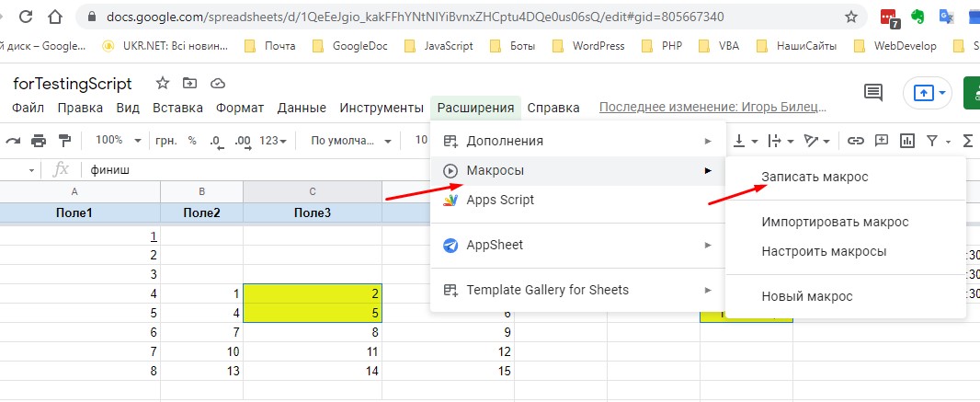Star the forTestingScript document
The image size is (980, 402).
[x=163, y=84]
